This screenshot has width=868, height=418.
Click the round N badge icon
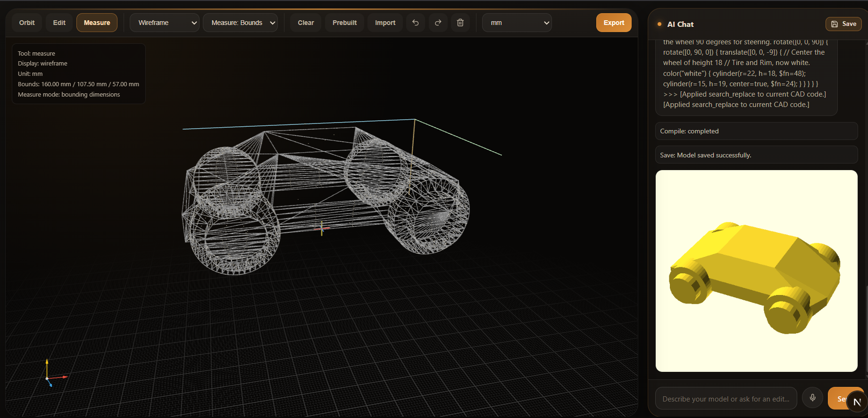pyautogui.click(x=857, y=402)
